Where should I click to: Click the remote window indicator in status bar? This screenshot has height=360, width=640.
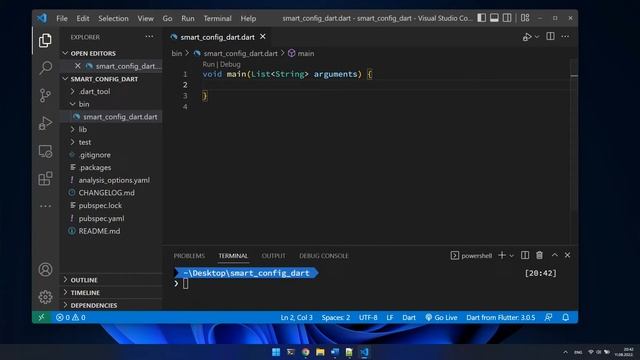coord(41,317)
